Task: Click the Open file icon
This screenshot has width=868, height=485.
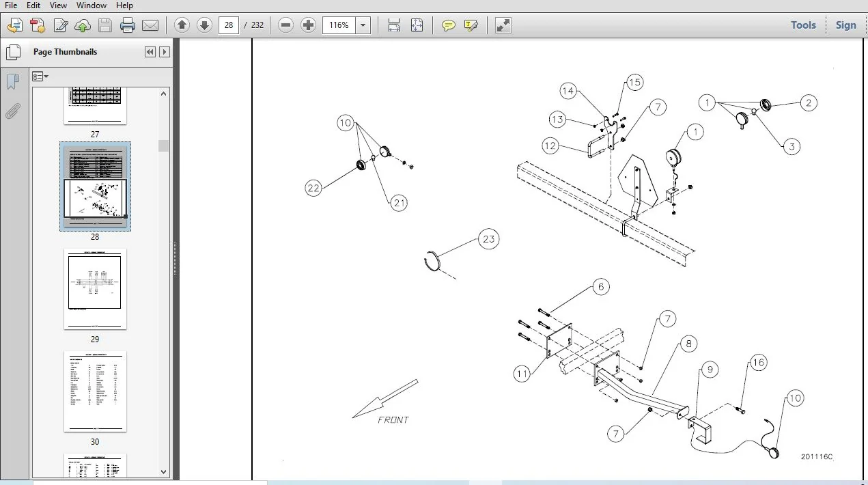Action: click(15, 26)
